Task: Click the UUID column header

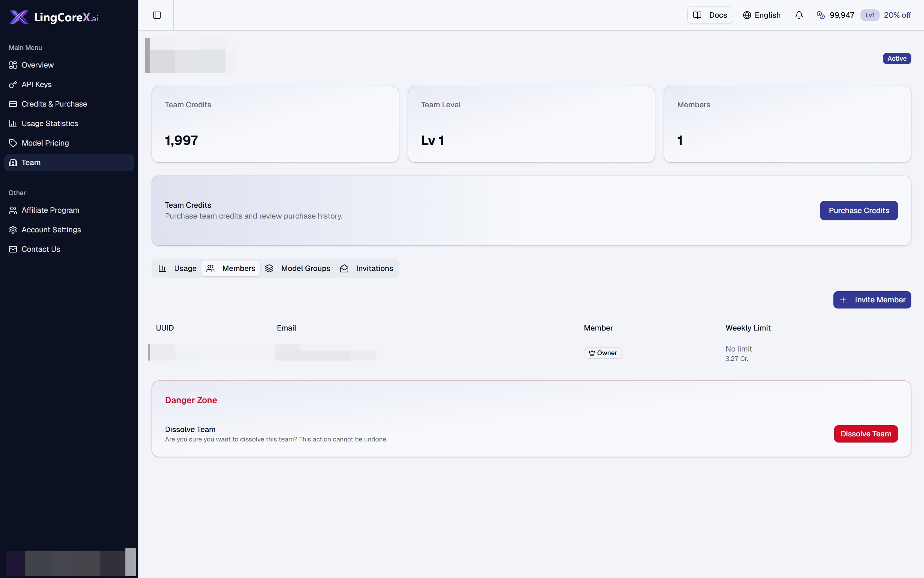Action: [x=165, y=328]
